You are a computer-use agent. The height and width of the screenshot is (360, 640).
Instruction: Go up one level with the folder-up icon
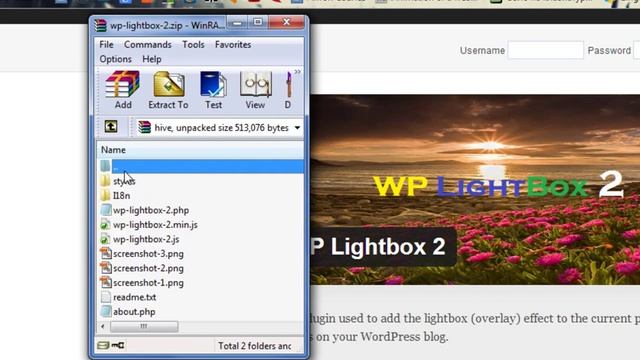(x=111, y=127)
